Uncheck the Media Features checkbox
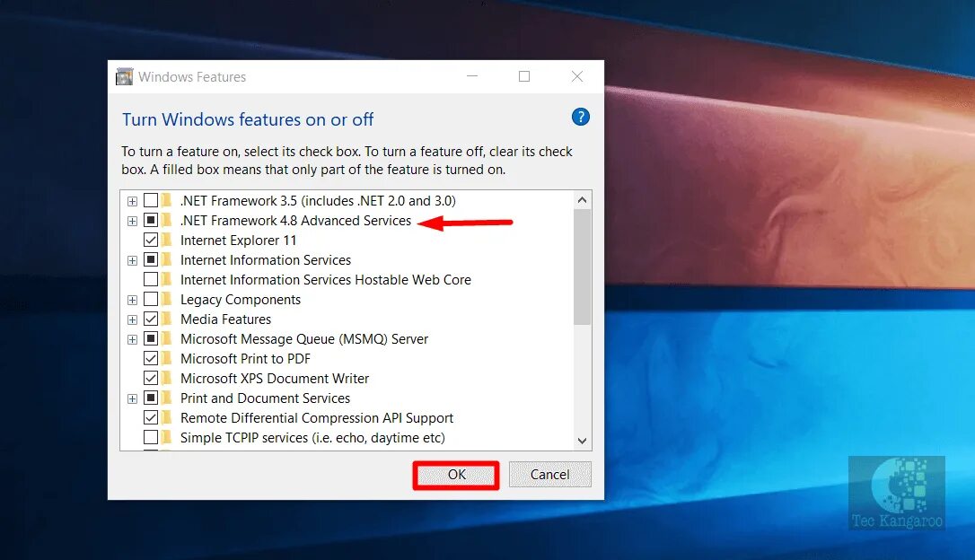975x560 pixels. pos(151,319)
